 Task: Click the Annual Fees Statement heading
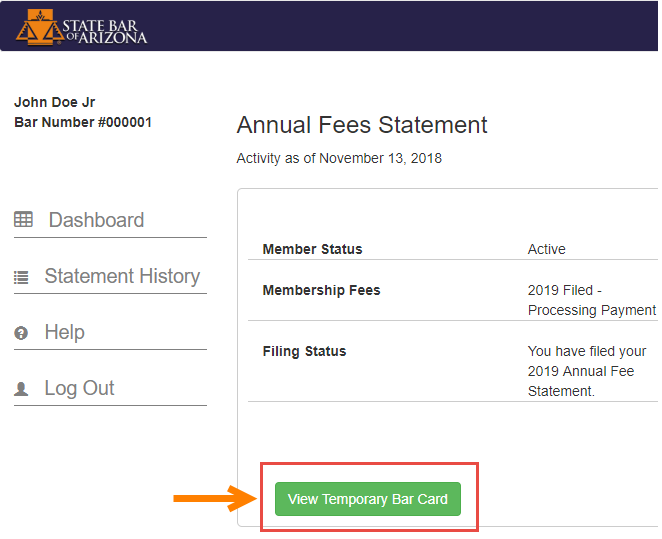362,125
